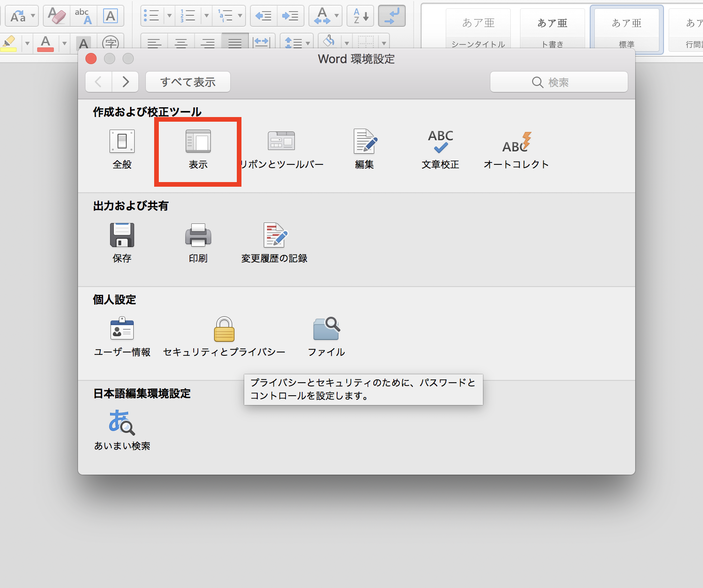Image resolution: width=703 pixels, height=588 pixels.
Task: Click the enclosed character (字) icon
Action: click(x=111, y=44)
